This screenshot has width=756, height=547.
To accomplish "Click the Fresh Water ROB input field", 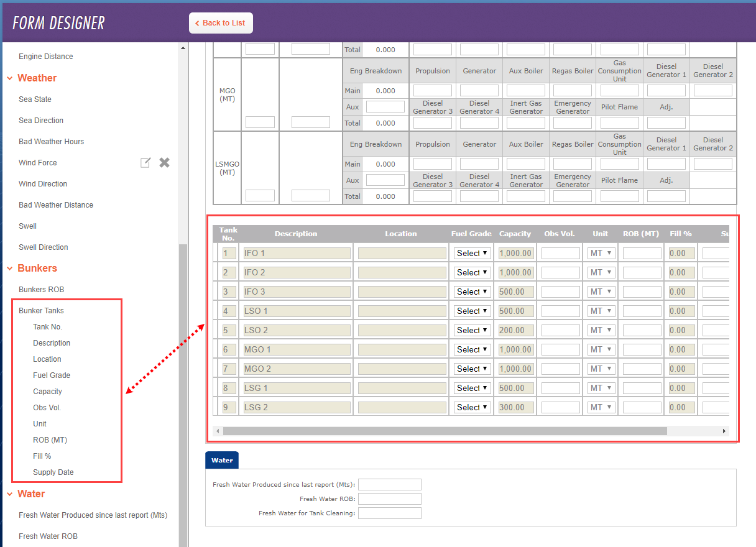I will pos(390,499).
